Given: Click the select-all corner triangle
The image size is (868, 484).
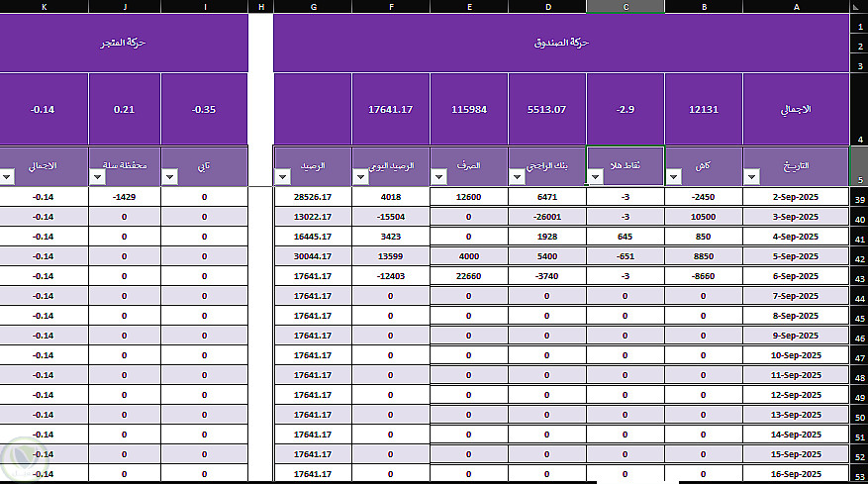Looking at the screenshot, I should point(858,7).
